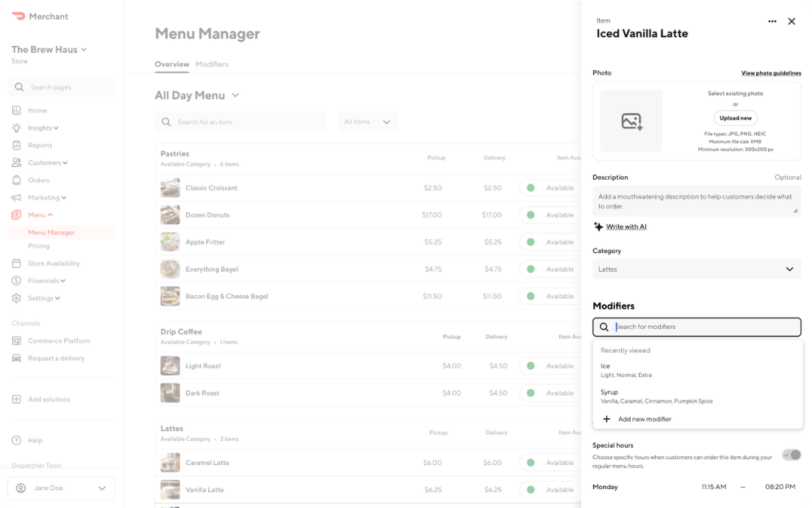Click the Financials dollar icon
Screen dimensions: 812x508
point(17,281)
